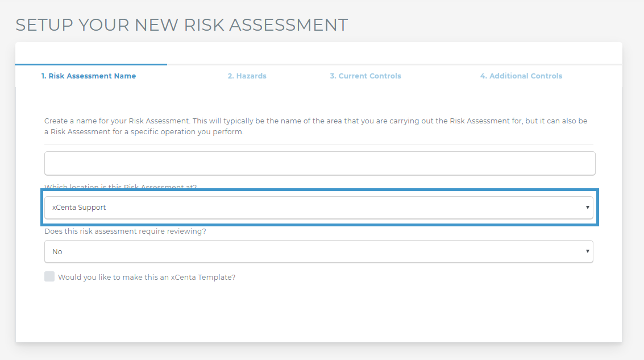The width and height of the screenshot is (644, 360).
Task: Tick the xCenta Template checkbox
Action: (x=49, y=276)
